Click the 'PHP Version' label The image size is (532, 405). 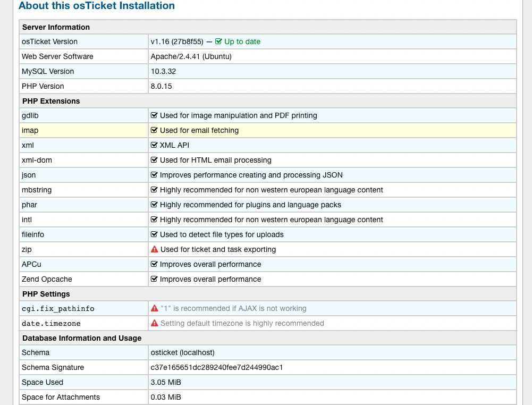[x=43, y=87]
